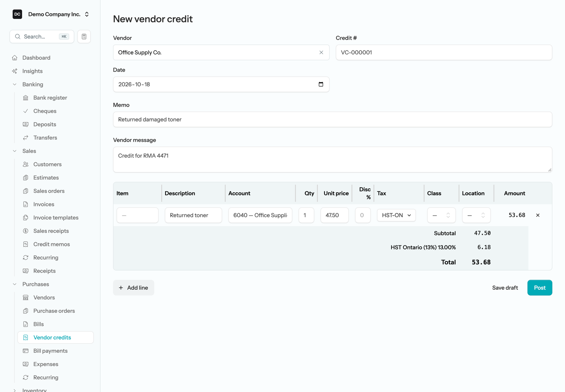
Task: Clear the Office Supply Co. vendor selection
Action: click(321, 53)
